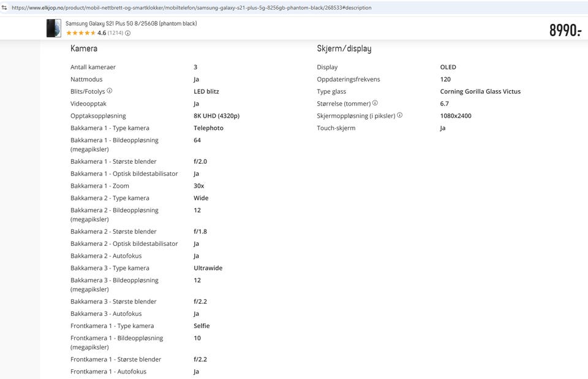Image resolution: width=588 pixels, height=379 pixels.
Task: Open the info icon next to Størrelse (tommer)
Action: [375, 102]
